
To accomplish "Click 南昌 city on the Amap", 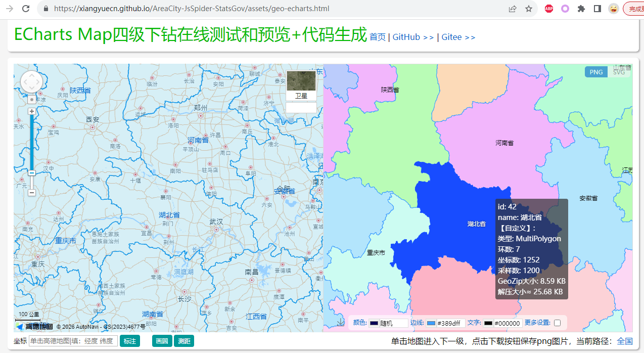I will click(x=252, y=272).
